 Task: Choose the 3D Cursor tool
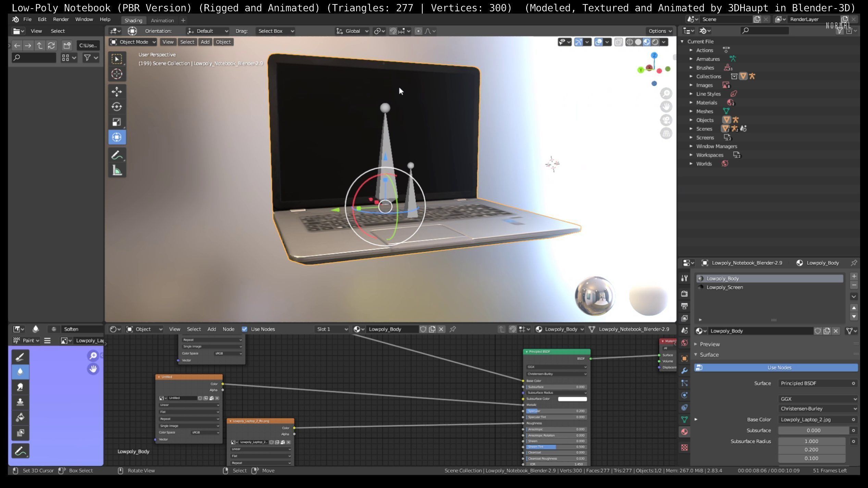117,74
